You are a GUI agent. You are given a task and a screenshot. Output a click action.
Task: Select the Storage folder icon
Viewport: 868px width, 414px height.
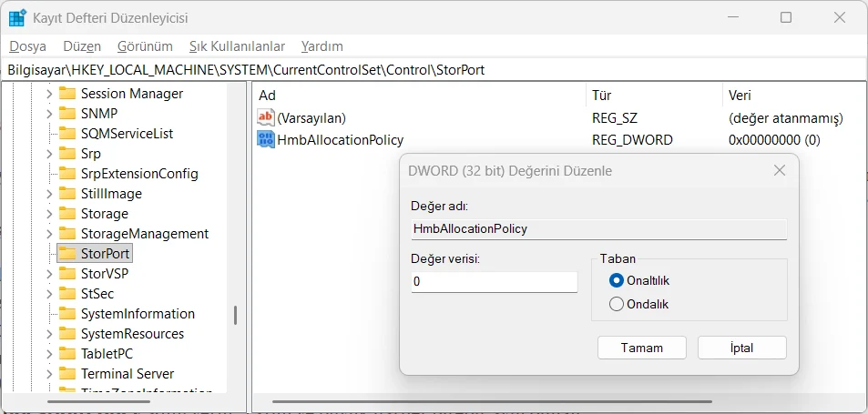[67, 213]
